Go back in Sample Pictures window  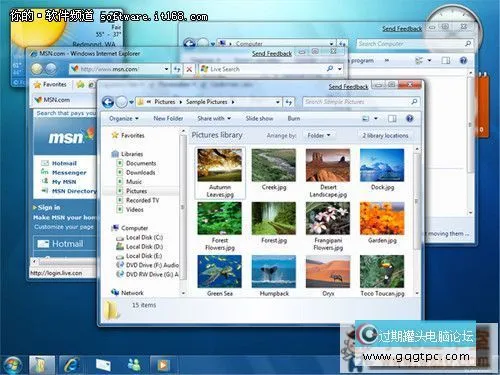click(x=108, y=102)
